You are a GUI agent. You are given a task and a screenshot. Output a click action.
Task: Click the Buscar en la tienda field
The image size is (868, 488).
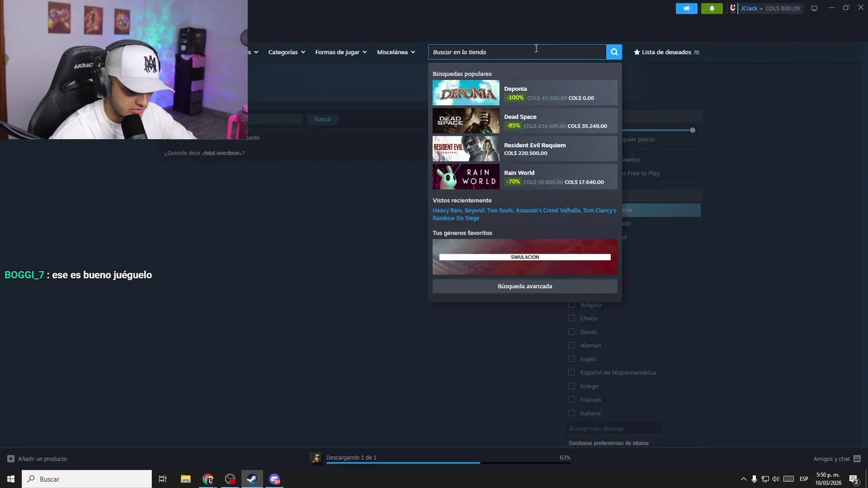517,52
